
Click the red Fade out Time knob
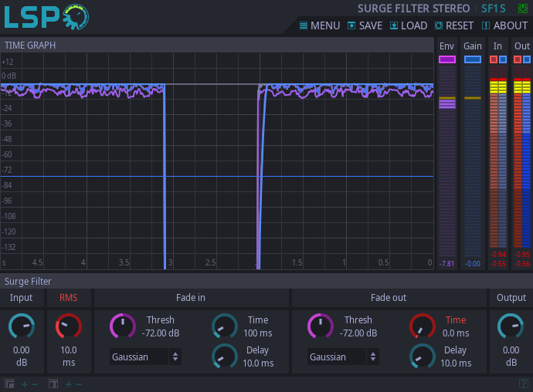click(x=423, y=326)
